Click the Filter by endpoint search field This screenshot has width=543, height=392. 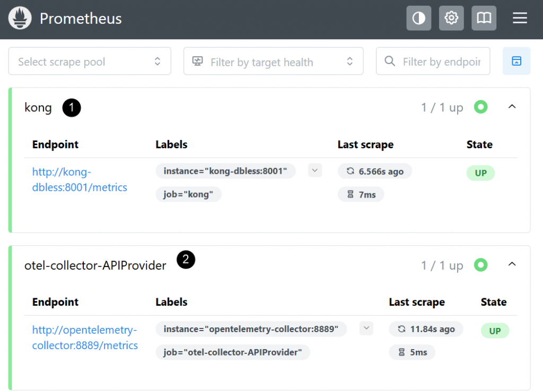coord(440,61)
